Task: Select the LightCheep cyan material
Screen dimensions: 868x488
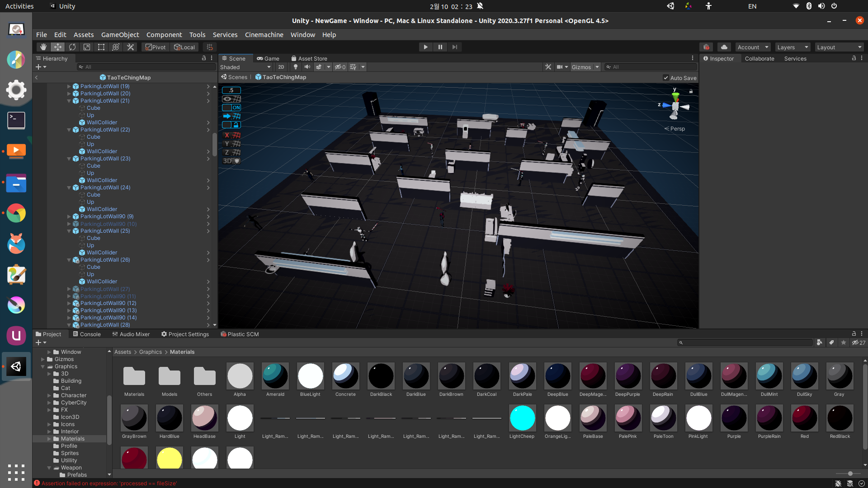Action: [x=522, y=418]
